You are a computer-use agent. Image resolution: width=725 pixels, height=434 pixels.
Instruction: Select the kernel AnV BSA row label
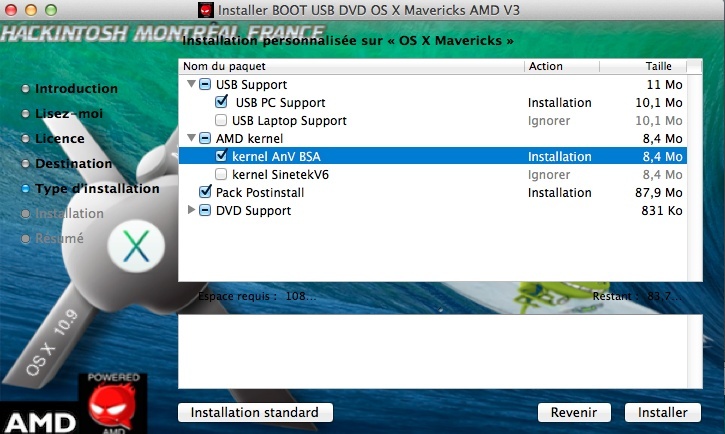click(276, 157)
